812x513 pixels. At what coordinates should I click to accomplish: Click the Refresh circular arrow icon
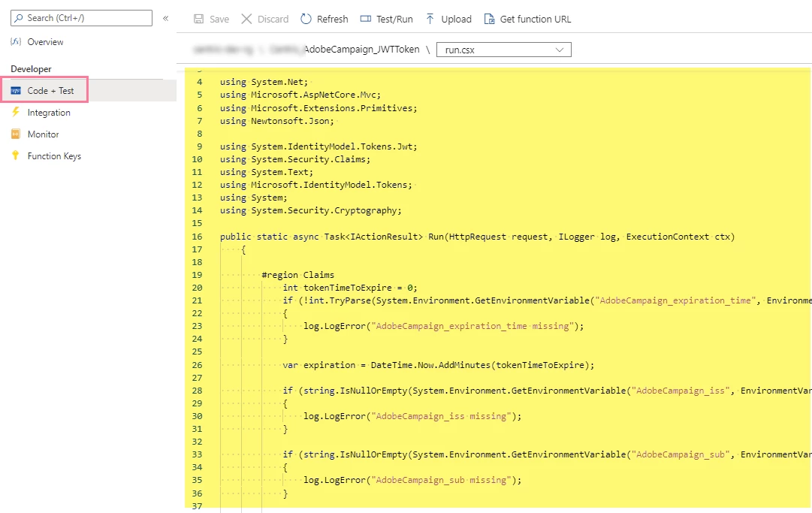[x=306, y=20]
